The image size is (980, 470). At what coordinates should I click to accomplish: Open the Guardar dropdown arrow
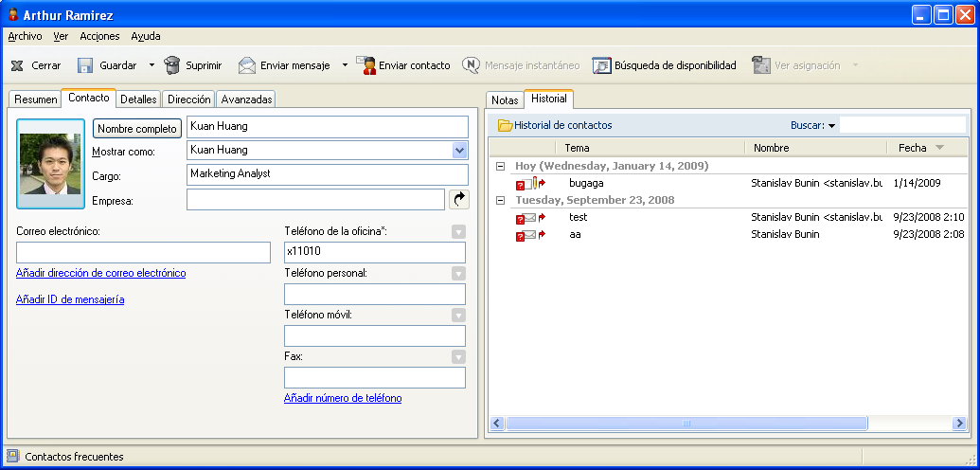(x=151, y=65)
